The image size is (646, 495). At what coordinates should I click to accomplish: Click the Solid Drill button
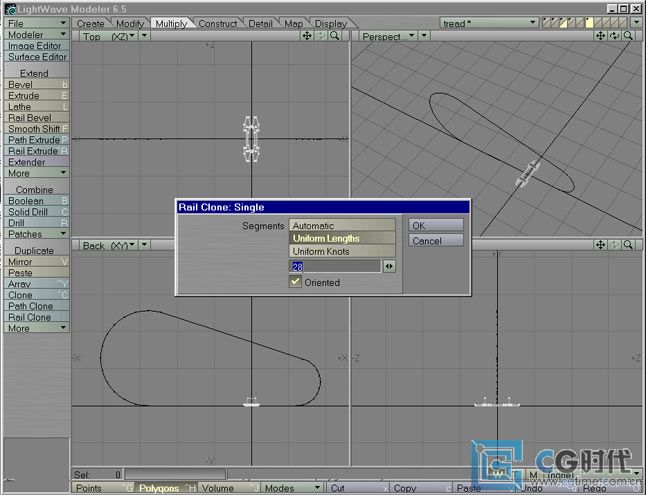(36, 212)
